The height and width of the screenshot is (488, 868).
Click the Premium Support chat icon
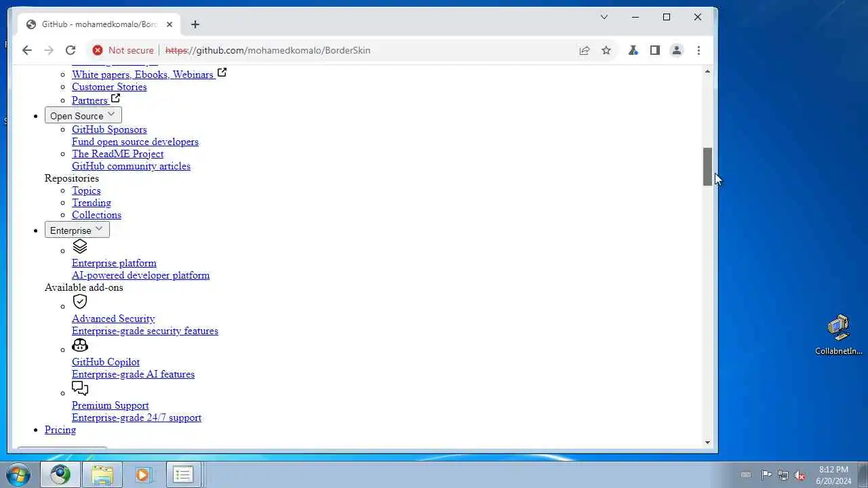80,388
